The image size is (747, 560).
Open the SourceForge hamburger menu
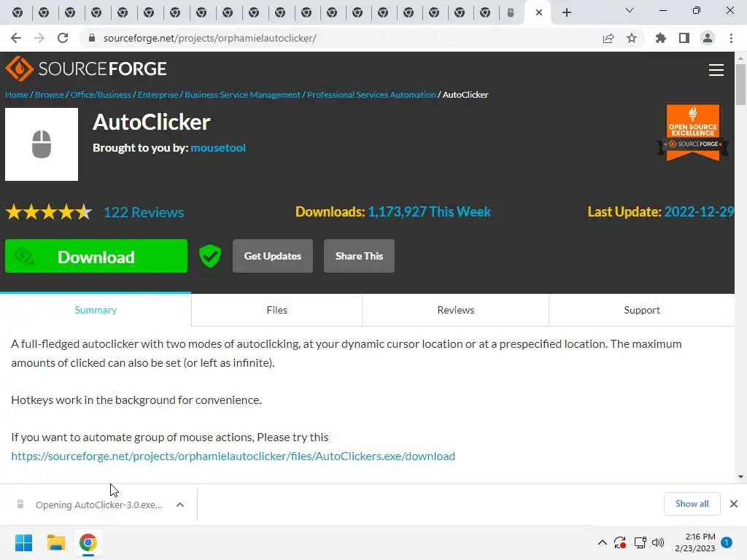(x=716, y=70)
